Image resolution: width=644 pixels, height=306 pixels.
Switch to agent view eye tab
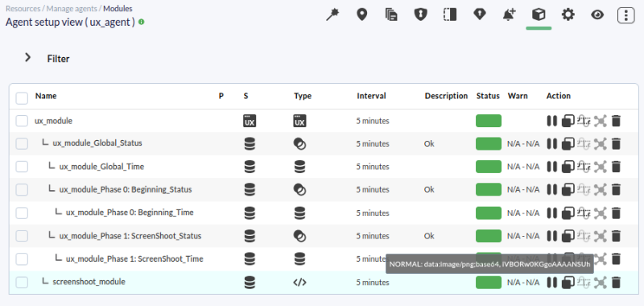point(597,15)
